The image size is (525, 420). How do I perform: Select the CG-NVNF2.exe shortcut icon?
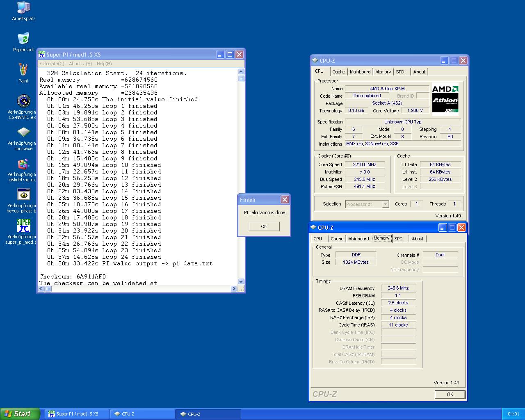23,107
